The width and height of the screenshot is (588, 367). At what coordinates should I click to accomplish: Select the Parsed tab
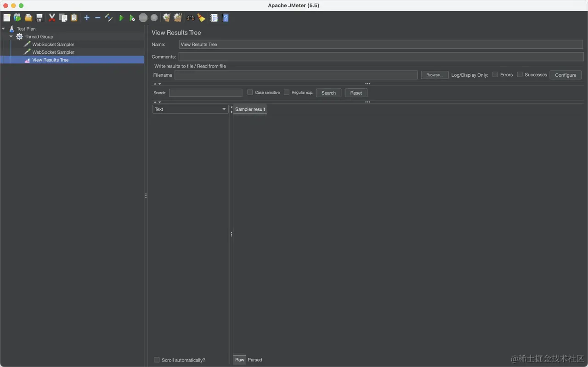(255, 360)
